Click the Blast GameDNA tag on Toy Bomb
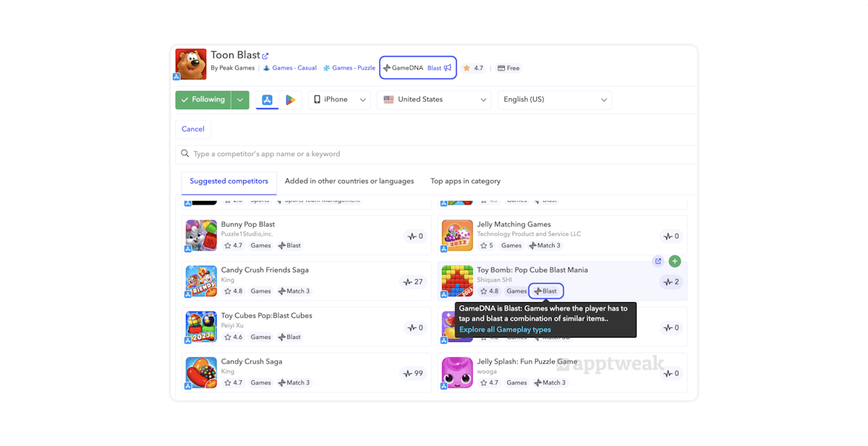Image resolution: width=868 pixels, height=446 pixels. pos(545,291)
